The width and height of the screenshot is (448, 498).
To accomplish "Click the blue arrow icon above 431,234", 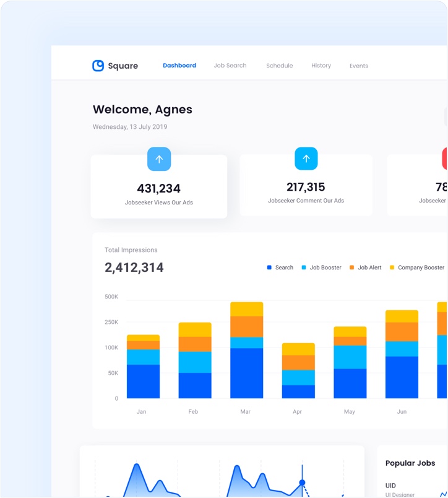I will [159, 159].
